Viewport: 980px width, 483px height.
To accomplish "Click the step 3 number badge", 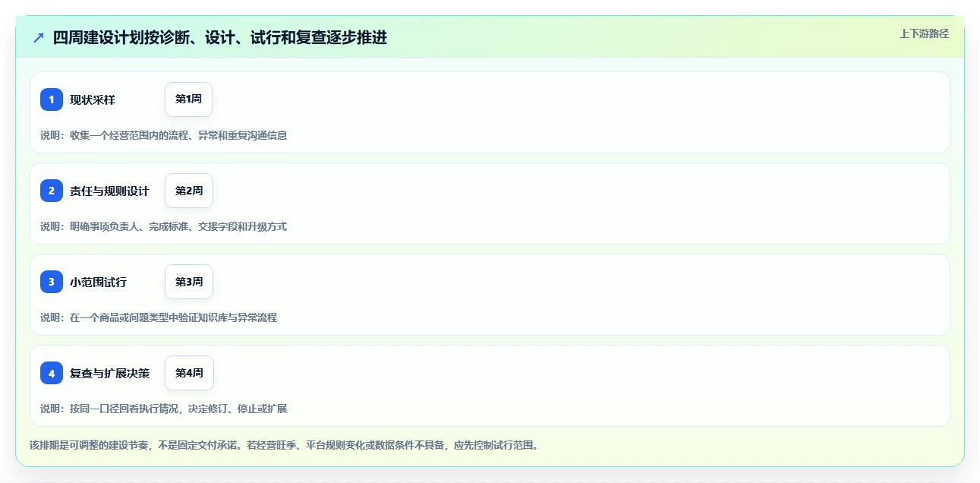I will tap(52, 282).
